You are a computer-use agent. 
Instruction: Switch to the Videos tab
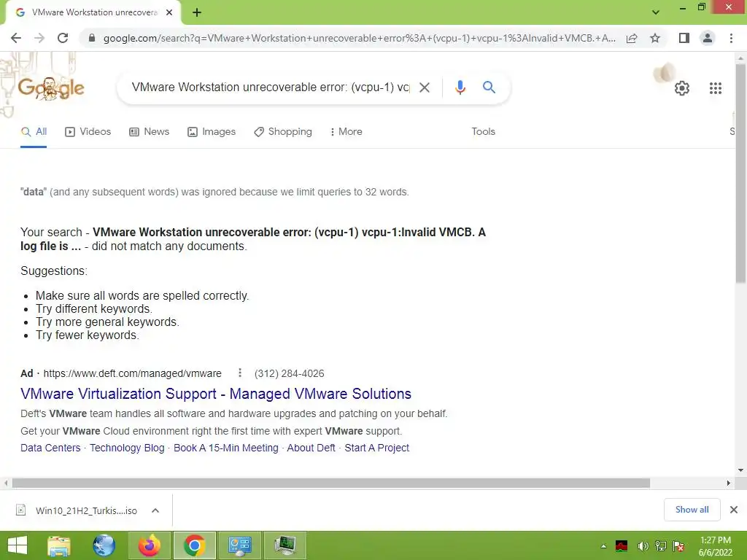(x=88, y=132)
